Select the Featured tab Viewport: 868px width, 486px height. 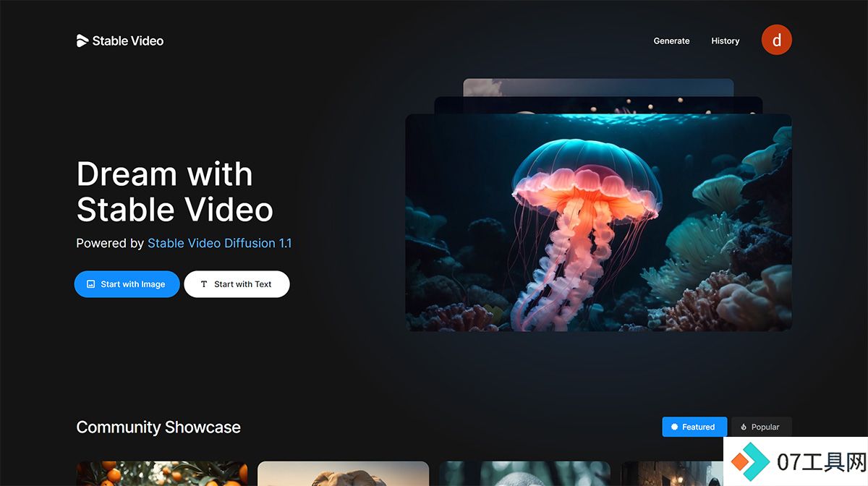click(x=694, y=427)
